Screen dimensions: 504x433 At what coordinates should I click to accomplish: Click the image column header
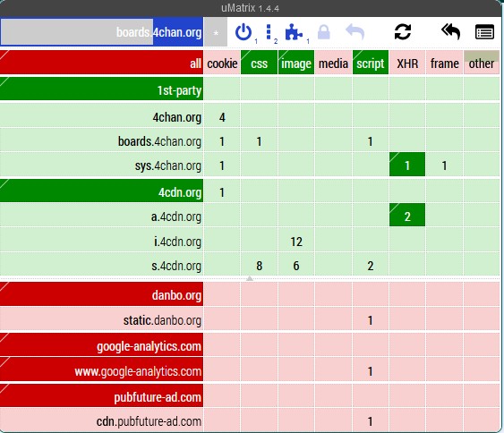[296, 63]
